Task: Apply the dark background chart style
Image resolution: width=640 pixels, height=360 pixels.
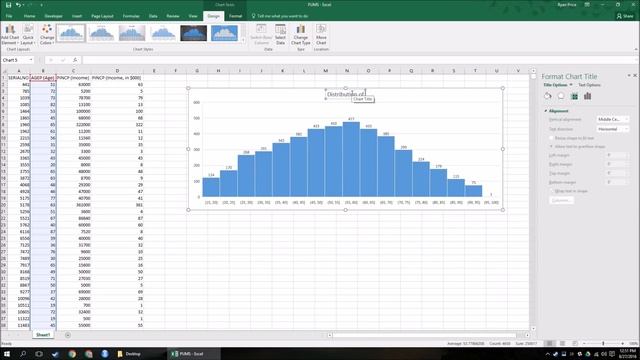Action: point(193,33)
